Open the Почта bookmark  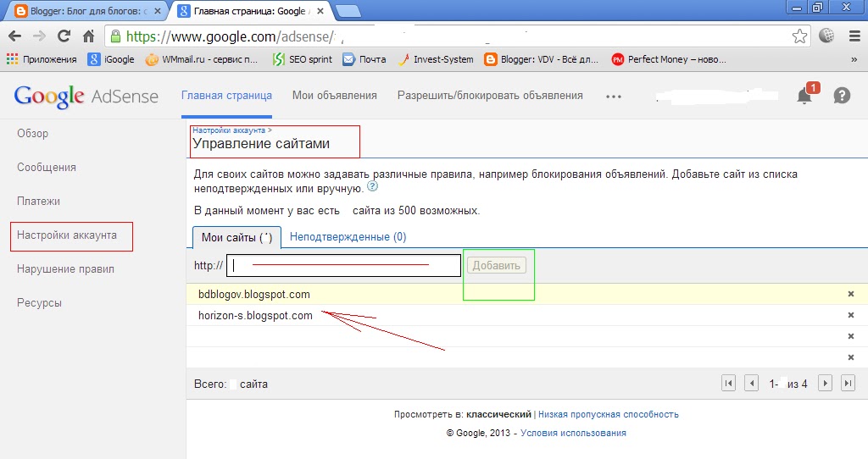click(364, 59)
